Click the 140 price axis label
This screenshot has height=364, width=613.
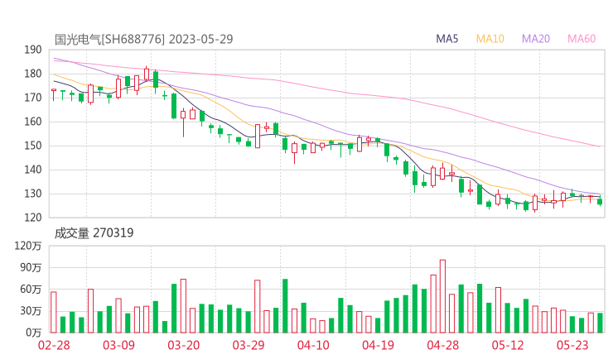33,170
